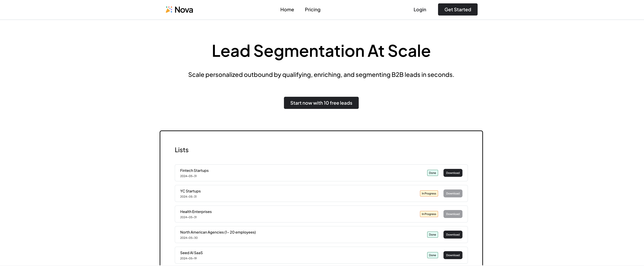Click the Done badge for Fintech Startups
Screen dimensions: 644x266
432,173
